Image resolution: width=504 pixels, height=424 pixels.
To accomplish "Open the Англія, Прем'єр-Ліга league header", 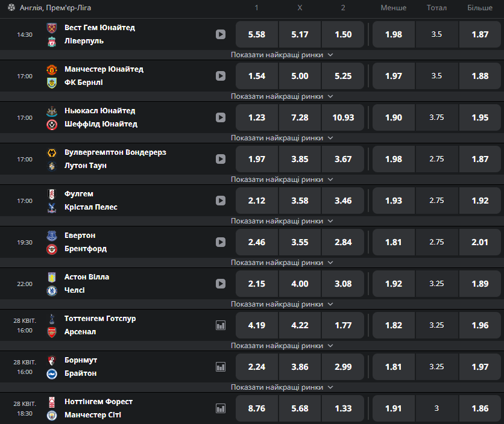I will (55, 8).
